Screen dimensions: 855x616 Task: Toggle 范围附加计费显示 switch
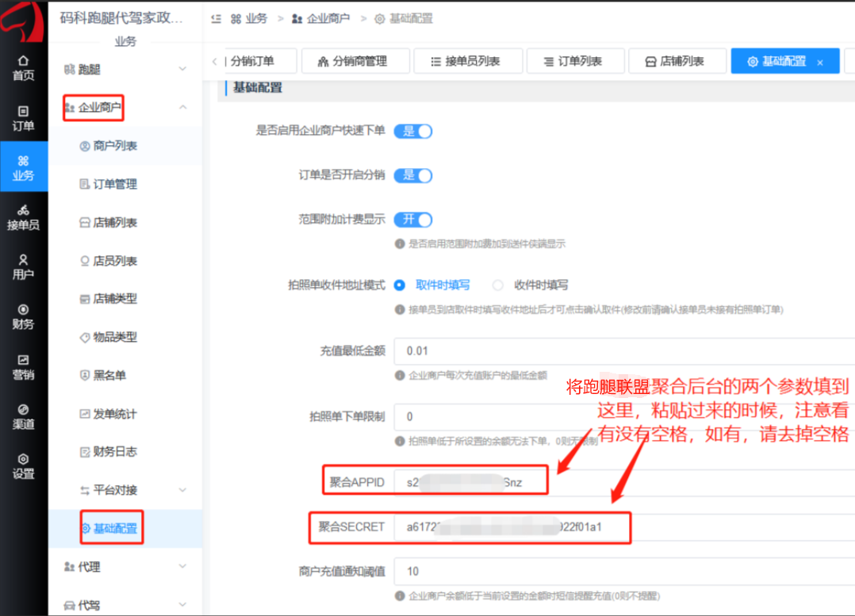coord(413,220)
